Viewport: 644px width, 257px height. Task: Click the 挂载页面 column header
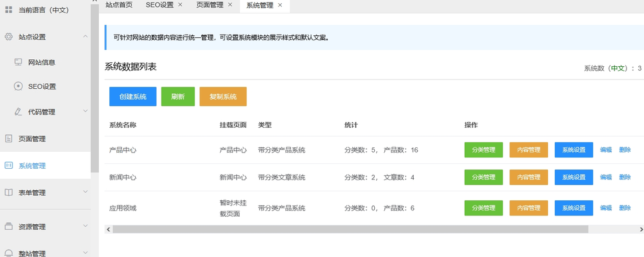pos(233,125)
